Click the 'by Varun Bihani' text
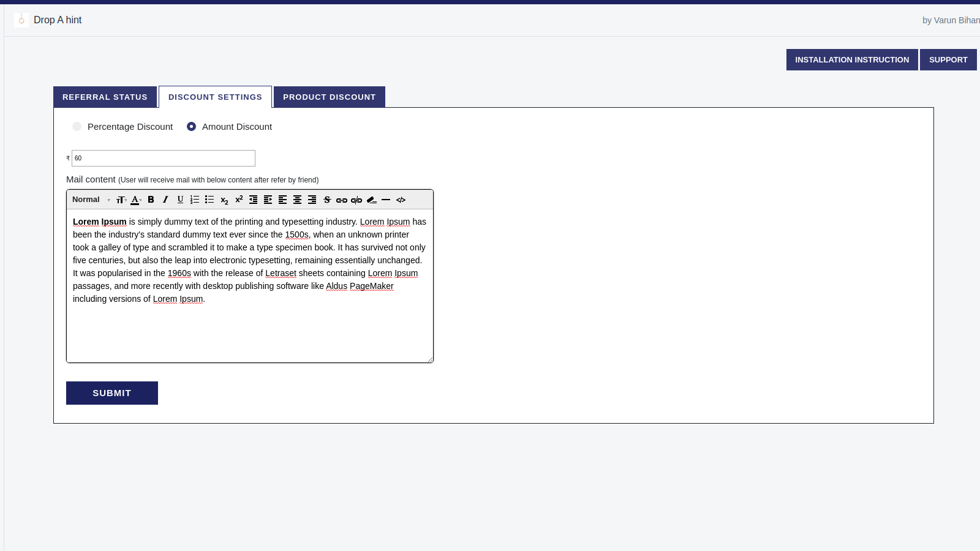 [951, 20]
